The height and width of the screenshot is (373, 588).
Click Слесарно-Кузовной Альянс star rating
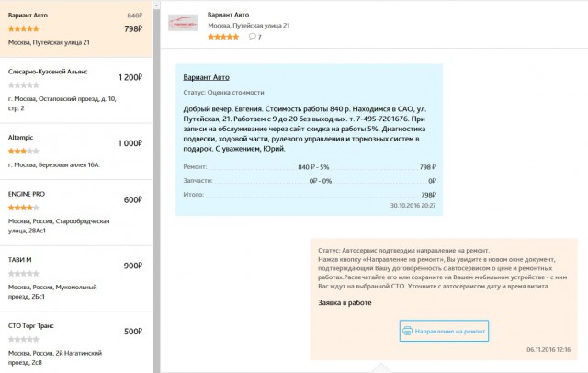point(24,85)
